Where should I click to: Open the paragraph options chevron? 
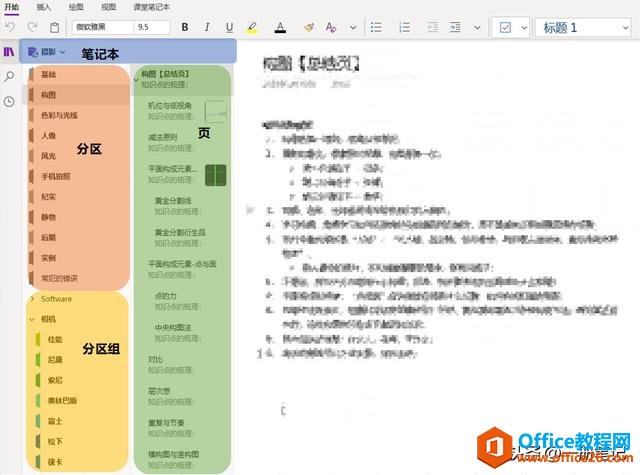[x=477, y=28]
